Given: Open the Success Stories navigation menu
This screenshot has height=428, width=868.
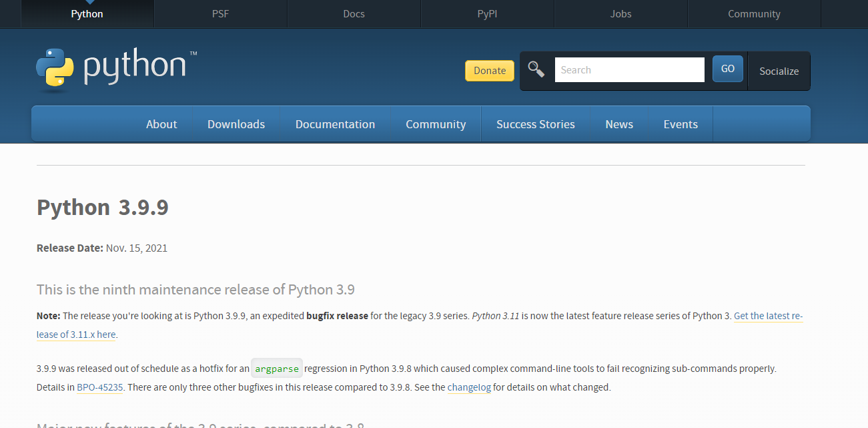Looking at the screenshot, I should (536, 124).
